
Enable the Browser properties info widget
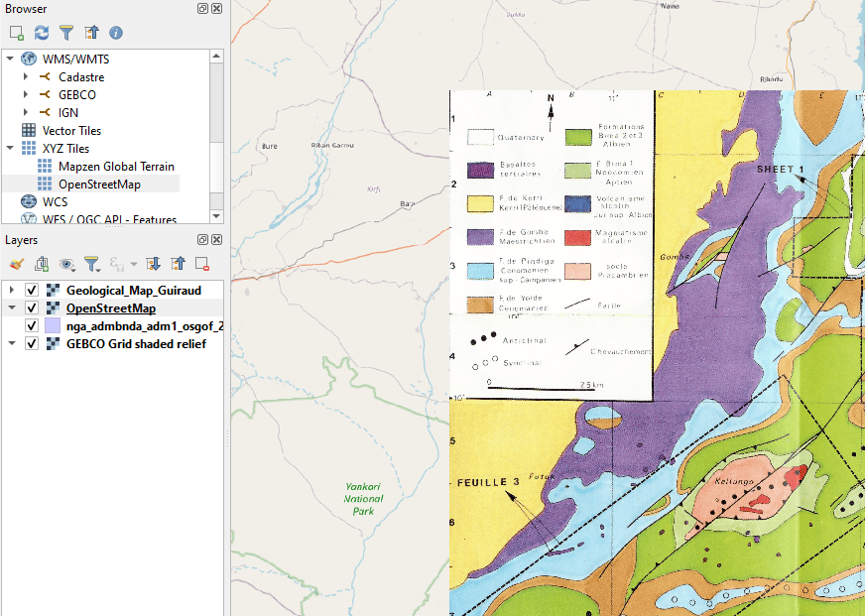[116, 33]
